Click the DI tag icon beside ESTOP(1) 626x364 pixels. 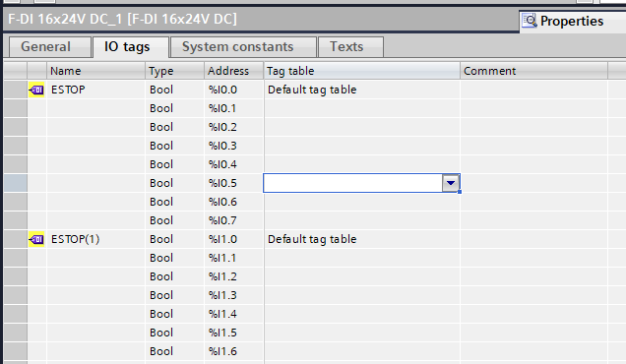36,239
